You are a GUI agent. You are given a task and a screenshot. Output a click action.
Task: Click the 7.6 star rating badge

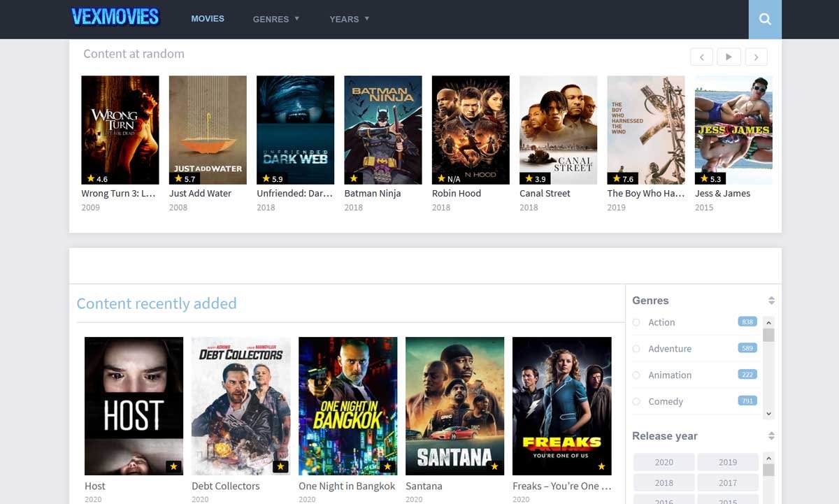coord(623,179)
